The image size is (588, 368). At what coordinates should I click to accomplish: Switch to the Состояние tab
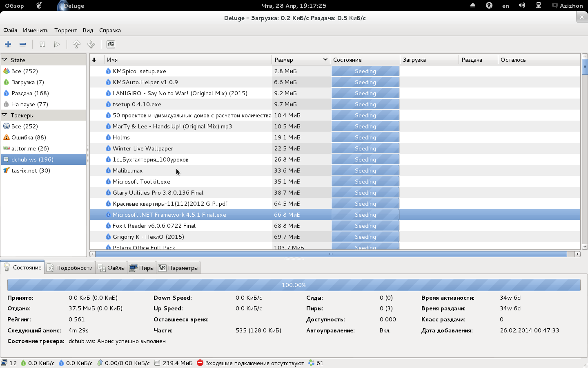coord(23,267)
